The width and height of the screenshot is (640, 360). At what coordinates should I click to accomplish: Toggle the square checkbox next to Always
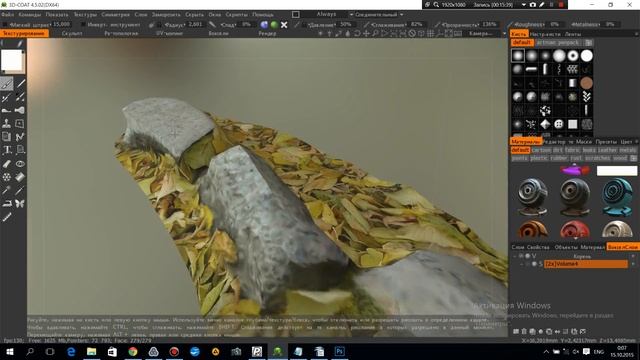[x=296, y=14]
